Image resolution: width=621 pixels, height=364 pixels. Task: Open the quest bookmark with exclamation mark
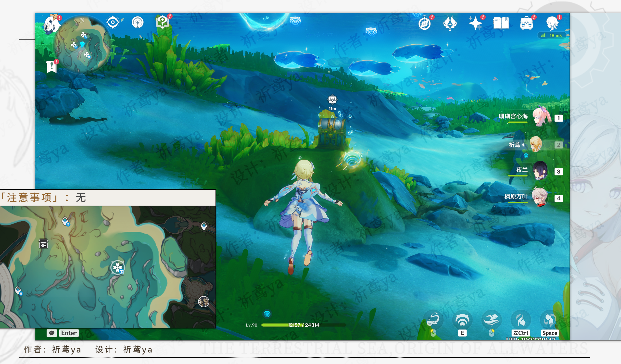tap(51, 66)
